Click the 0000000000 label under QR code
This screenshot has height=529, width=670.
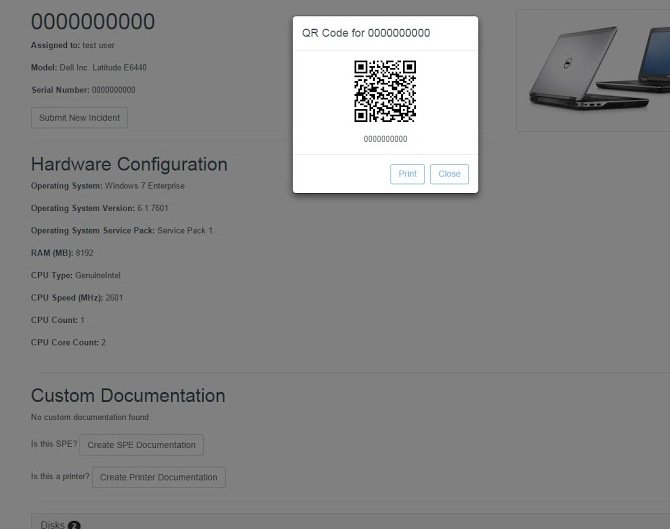point(385,139)
